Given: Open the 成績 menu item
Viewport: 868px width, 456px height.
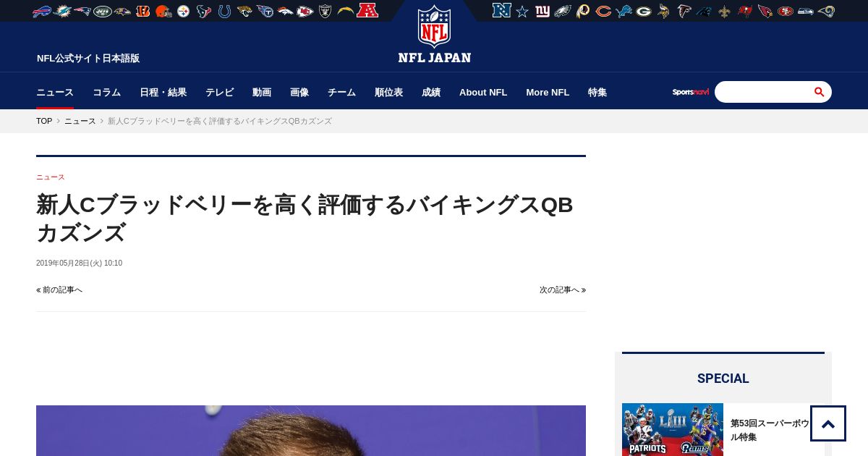Looking at the screenshot, I should coord(431,92).
